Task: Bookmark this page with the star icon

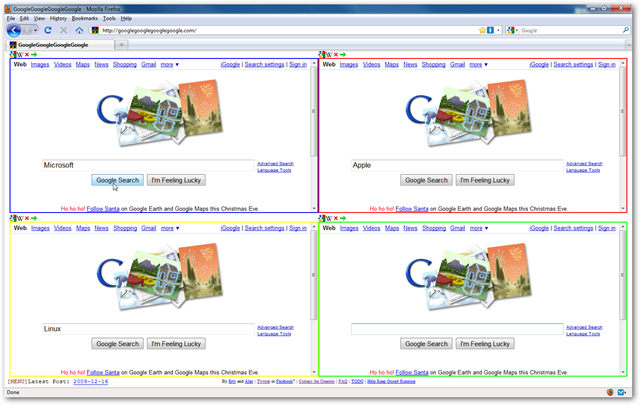Action: [482, 30]
